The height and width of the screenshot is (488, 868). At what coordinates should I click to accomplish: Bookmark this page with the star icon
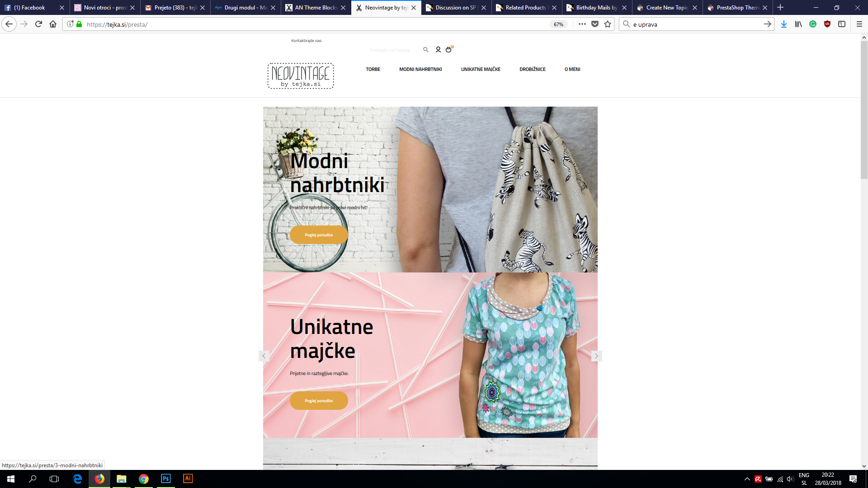pyautogui.click(x=608, y=24)
